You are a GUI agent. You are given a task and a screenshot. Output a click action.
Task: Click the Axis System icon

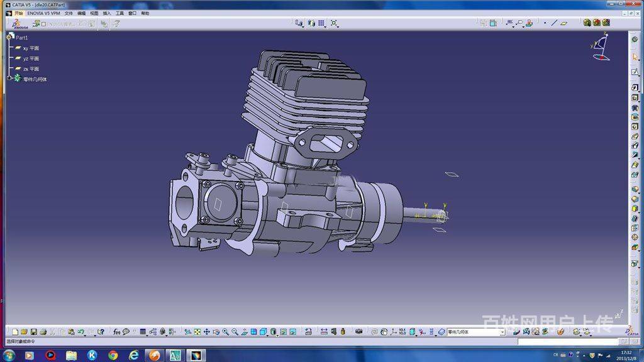394,332
